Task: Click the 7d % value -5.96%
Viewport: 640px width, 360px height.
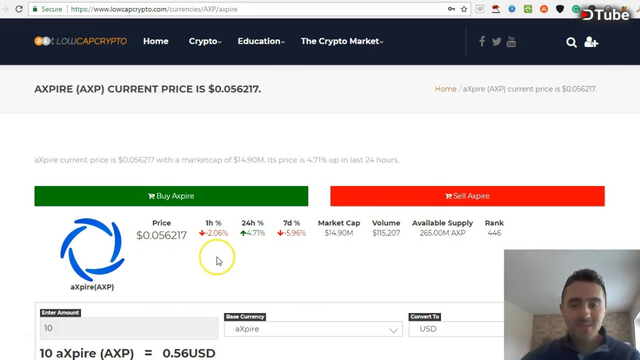Action: coord(291,233)
